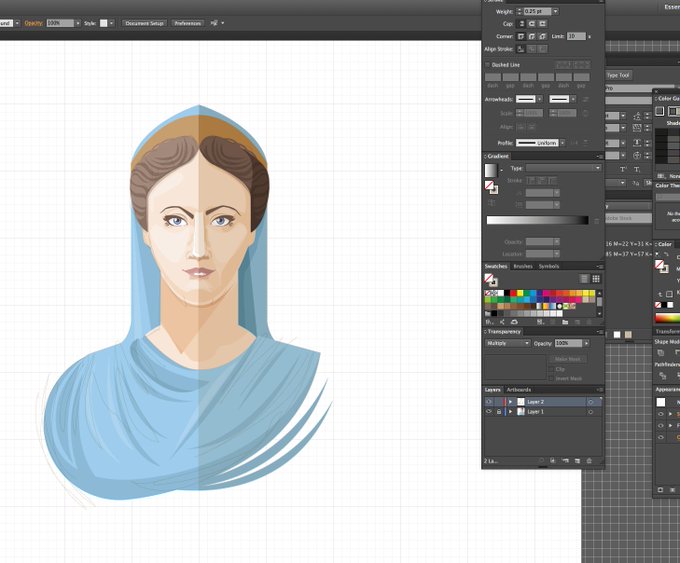Click the gradient slider bar
This screenshot has height=563, width=680.
[x=537, y=220]
